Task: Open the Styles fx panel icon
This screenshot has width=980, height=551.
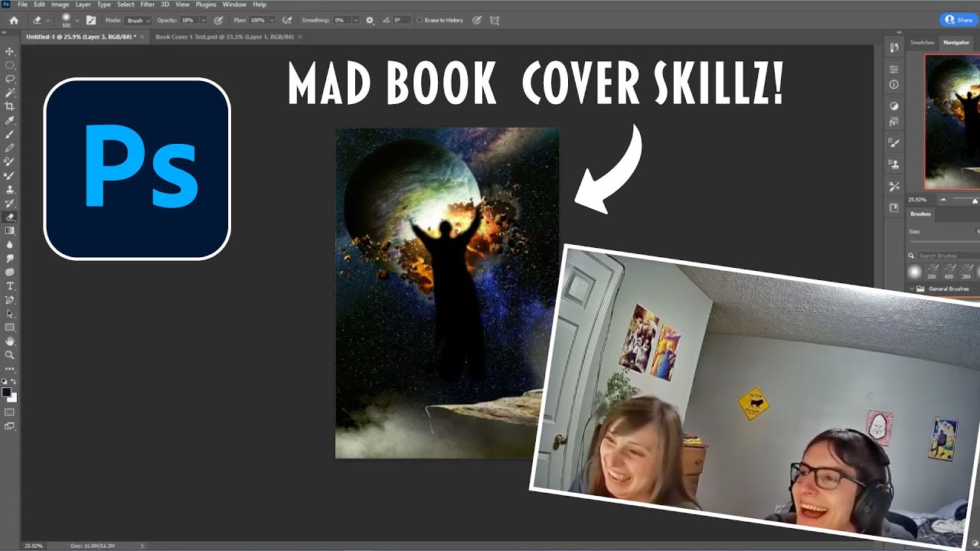Action: [x=893, y=121]
